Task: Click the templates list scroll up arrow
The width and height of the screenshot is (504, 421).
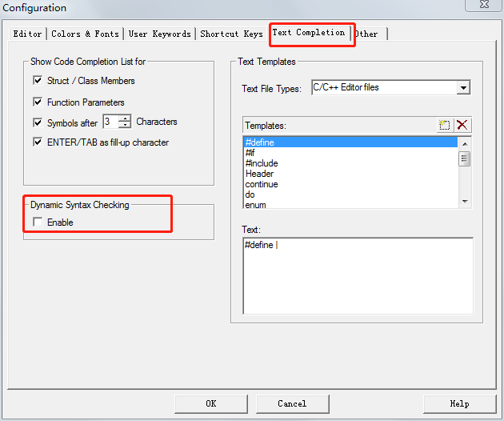Action: tap(465, 144)
